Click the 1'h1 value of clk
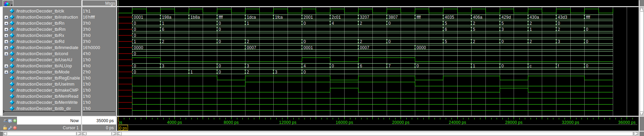 point(87,11)
